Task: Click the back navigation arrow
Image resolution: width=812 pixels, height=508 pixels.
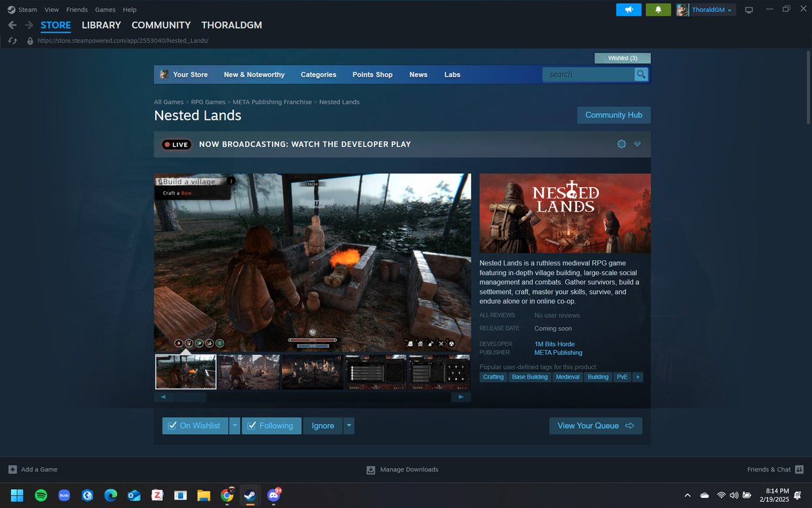Action: point(12,25)
